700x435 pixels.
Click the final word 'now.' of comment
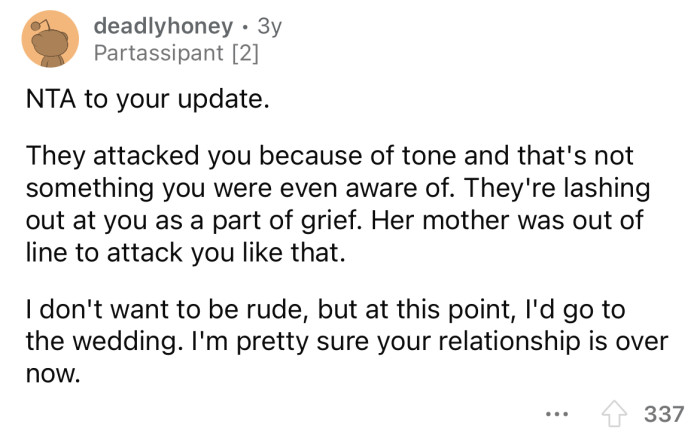pos(53,374)
